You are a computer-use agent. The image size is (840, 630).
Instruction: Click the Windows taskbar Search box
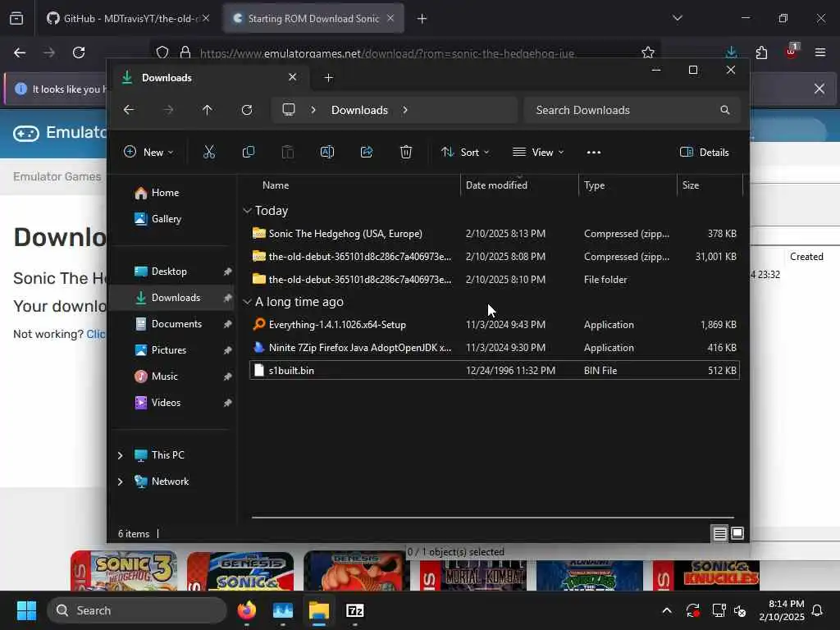(x=137, y=610)
